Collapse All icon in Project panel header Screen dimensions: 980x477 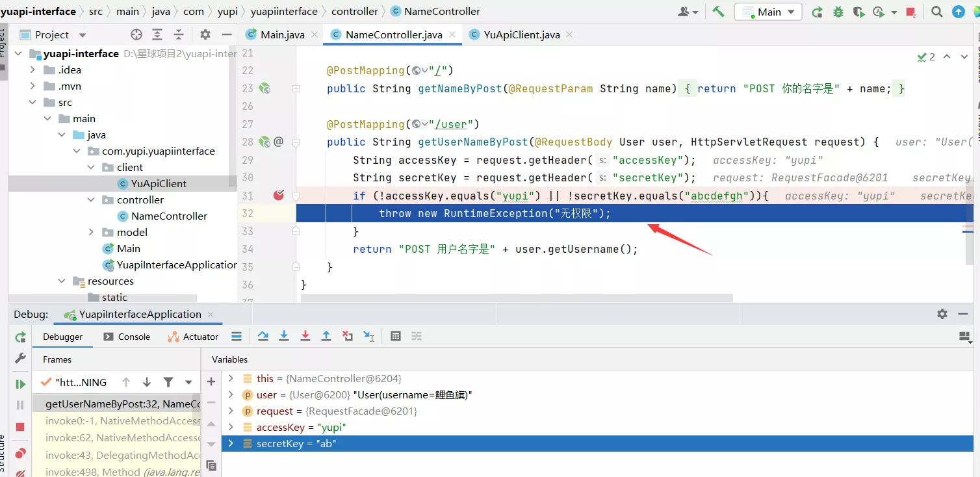[x=179, y=35]
